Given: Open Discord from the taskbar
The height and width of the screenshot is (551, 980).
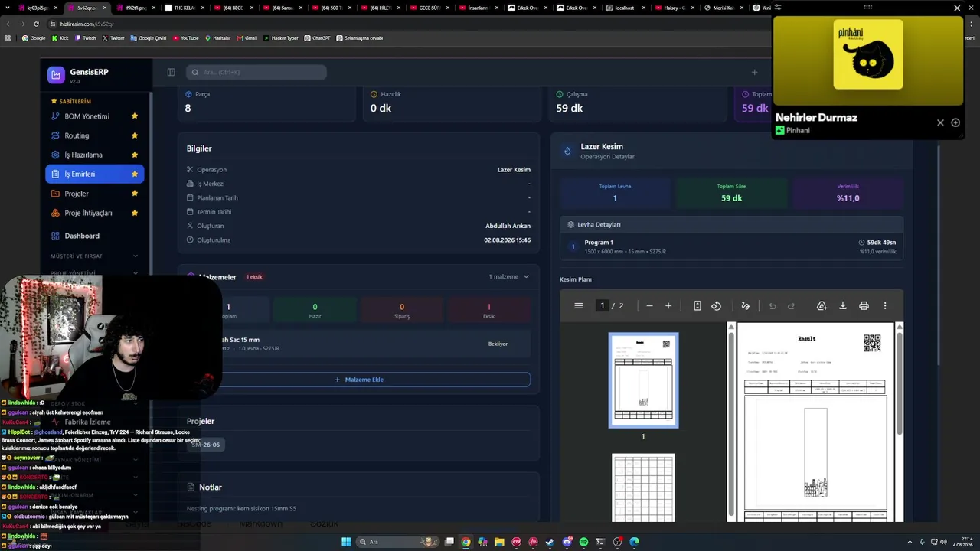Looking at the screenshot, I should click(x=567, y=542).
